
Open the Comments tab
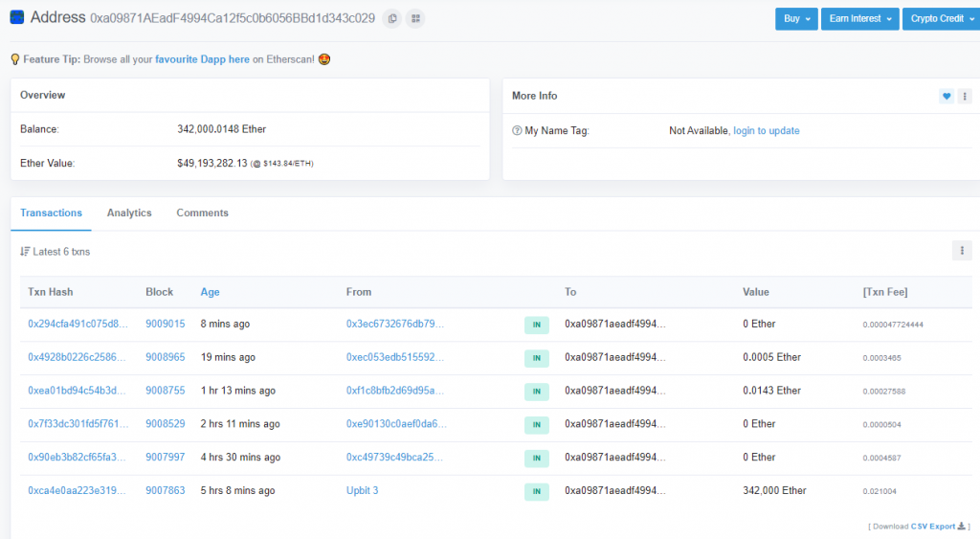(x=202, y=213)
